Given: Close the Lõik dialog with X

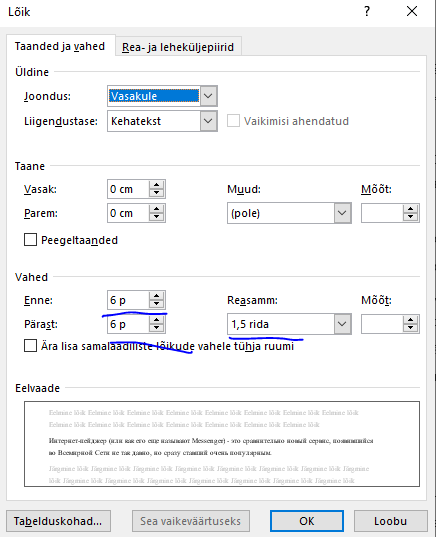Looking at the screenshot, I should coord(412,11).
